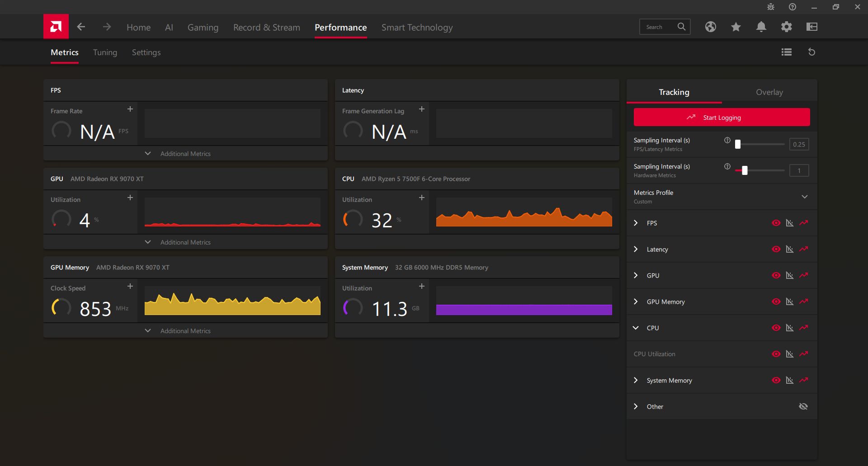Open the AI tab
Screen dimensions: 868x466
point(169,28)
